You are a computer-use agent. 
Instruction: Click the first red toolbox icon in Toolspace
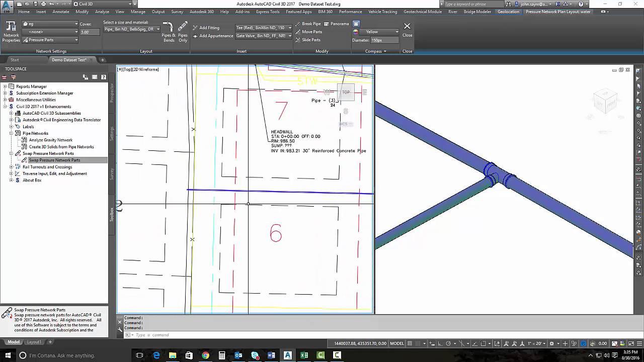5,77
